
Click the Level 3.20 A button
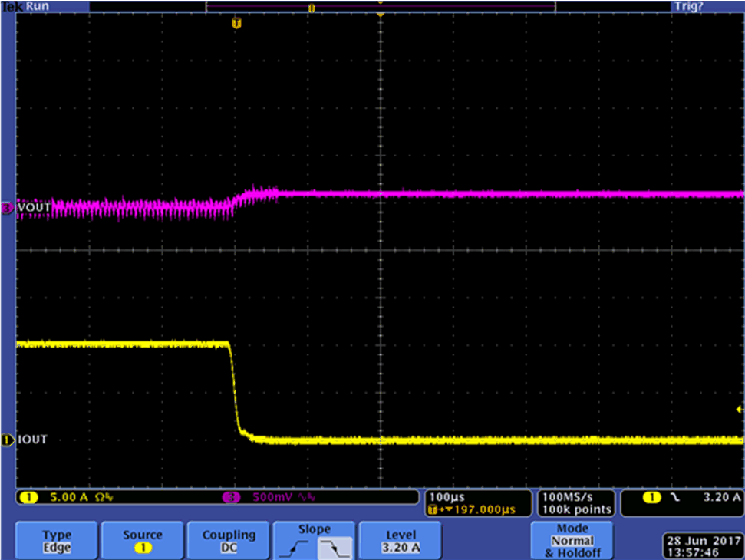tap(401, 540)
